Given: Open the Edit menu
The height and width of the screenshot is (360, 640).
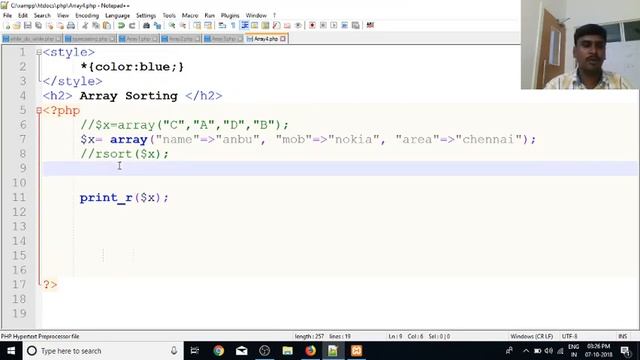Looking at the screenshot, I should (23, 16).
